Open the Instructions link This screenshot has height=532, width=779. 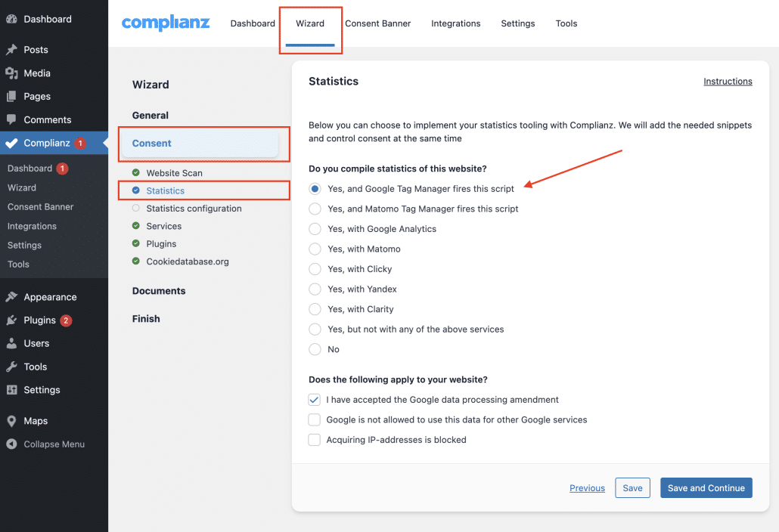tap(728, 82)
